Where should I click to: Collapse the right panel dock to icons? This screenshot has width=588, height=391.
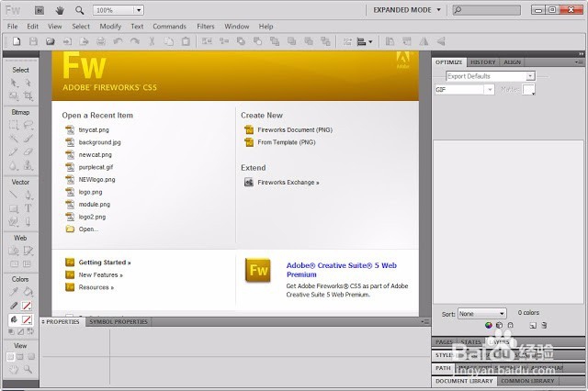click(581, 54)
